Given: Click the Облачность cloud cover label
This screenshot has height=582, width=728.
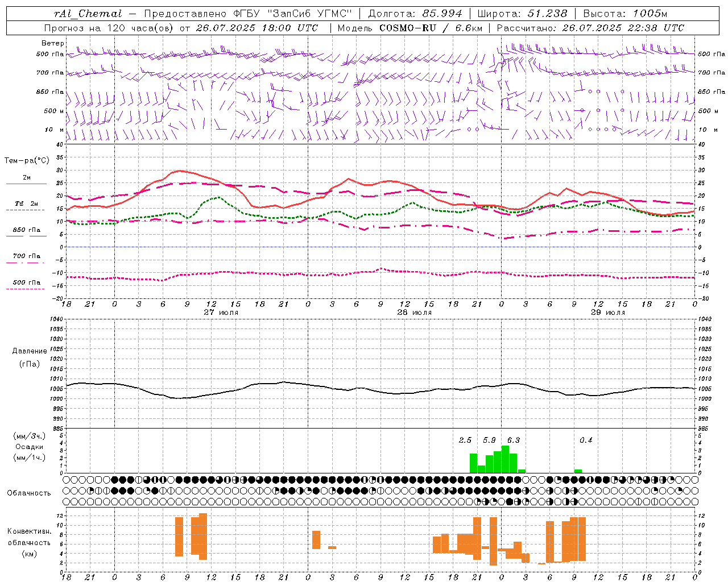Looking at the screenshot, I should tap(29, 493).
